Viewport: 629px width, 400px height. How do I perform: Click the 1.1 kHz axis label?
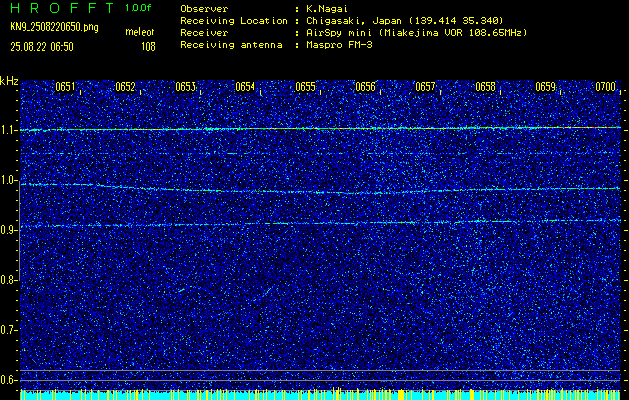tap(7, 130)
